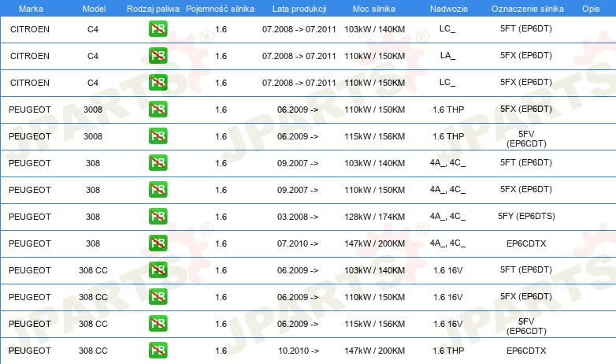Viewport: 616px width, 364px height.
Task: Click EP6CDTX in the Peugeot 308 row
Action: (x=526, y=243)
